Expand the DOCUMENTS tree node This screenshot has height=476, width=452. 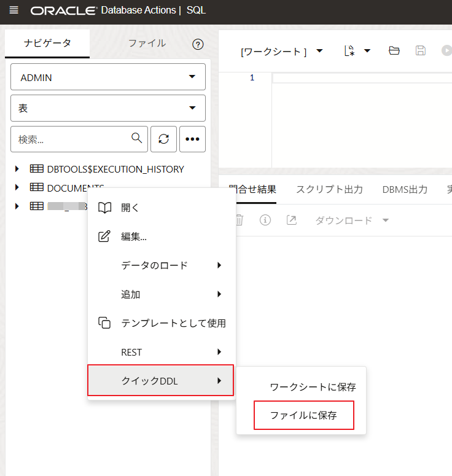pyautogui.click(x=17, y=187)
